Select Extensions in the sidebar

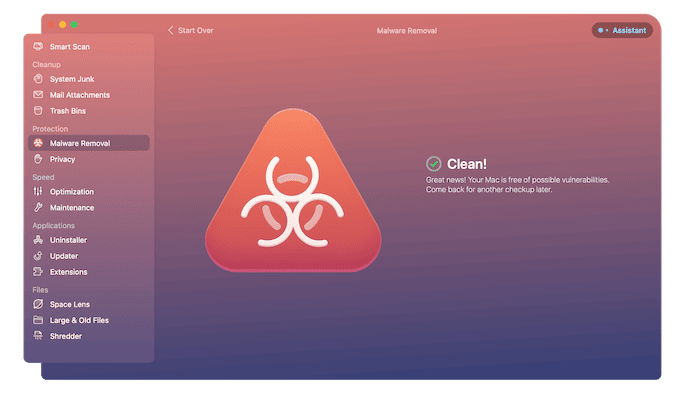click(x=89, y=271)
